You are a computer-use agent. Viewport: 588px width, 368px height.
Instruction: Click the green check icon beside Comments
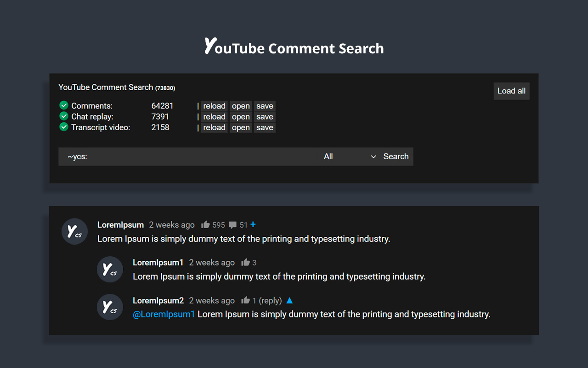pyautogui.click(x=63, y=106)
